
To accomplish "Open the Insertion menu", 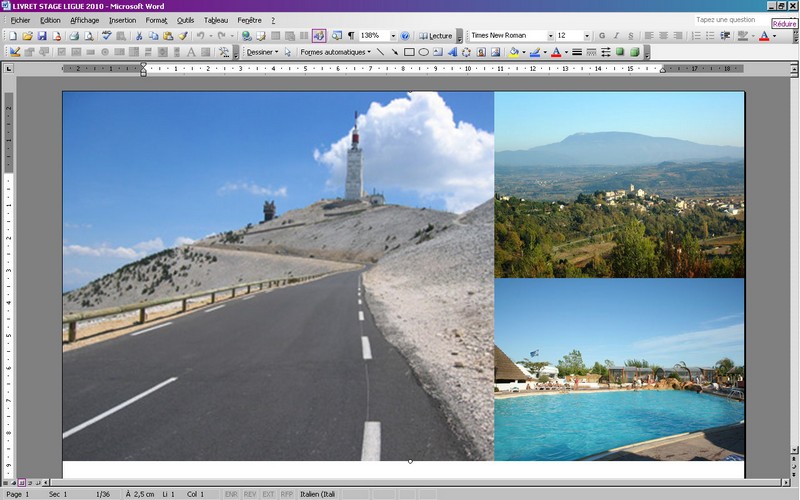I will 122,20.
